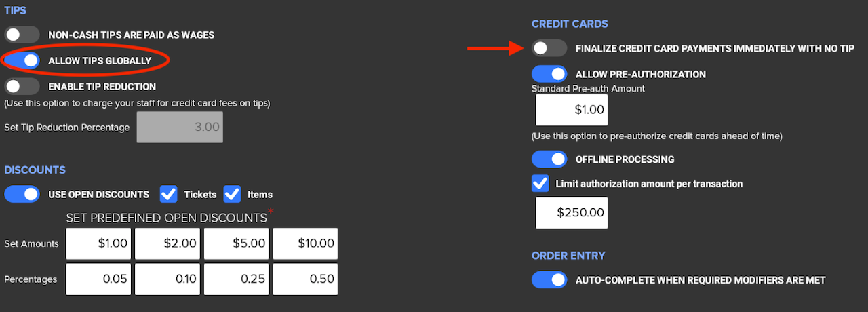
Task: Turn off Allow Pre-Authorization toggle
Action: coord(549,74)
